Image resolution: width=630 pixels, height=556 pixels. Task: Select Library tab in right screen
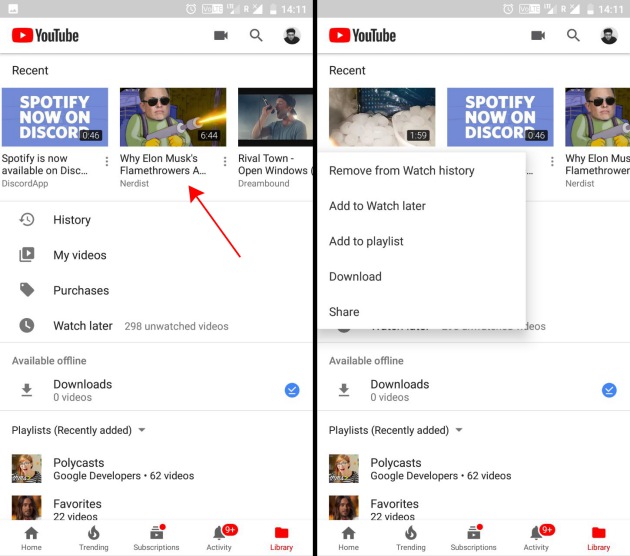coord(599,538)
